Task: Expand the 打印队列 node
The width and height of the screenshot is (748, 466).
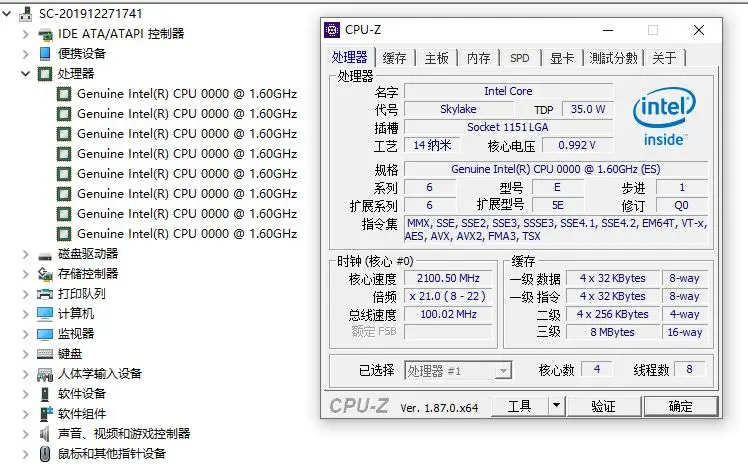Action: pos(26,294)
